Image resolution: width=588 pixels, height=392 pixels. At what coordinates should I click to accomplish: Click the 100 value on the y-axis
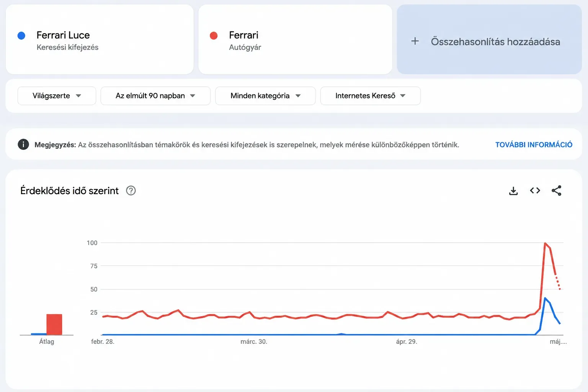pos(92,243)
